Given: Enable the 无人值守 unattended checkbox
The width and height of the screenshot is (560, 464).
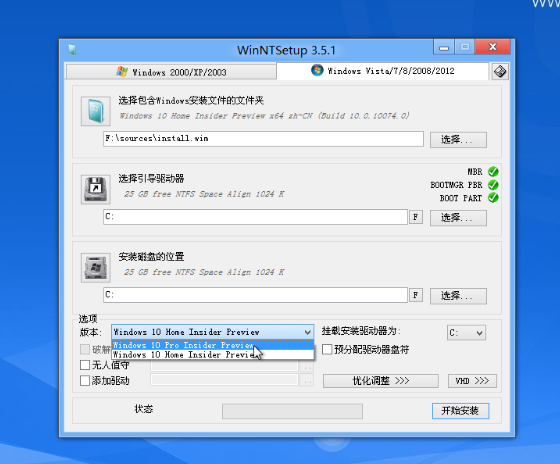Looking at the screenshot, I should tap(85, 365).
